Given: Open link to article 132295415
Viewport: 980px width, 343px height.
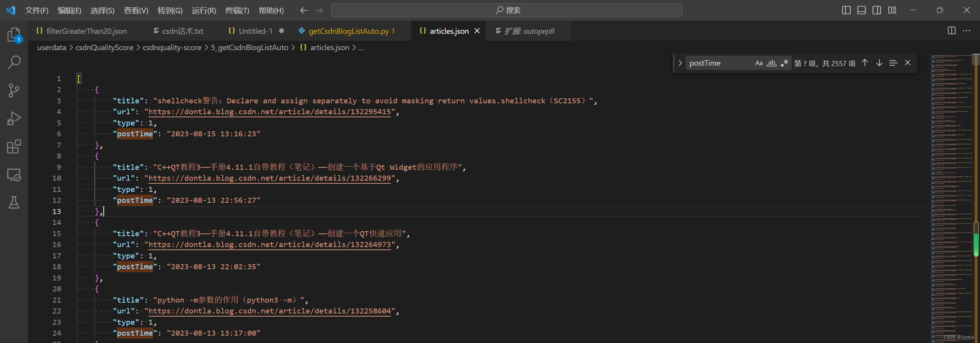Looking at the screenshot, I should pos(269,112).
